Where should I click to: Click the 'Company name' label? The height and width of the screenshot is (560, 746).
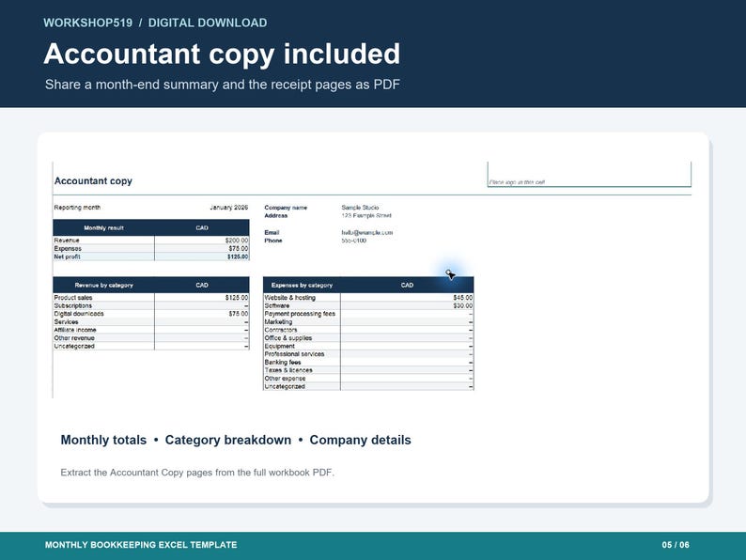tap(286, 208)
